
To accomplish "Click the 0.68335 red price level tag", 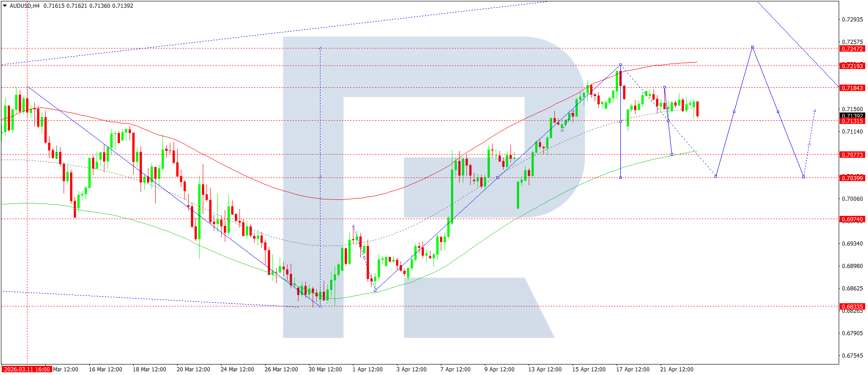I will [852, 307].
